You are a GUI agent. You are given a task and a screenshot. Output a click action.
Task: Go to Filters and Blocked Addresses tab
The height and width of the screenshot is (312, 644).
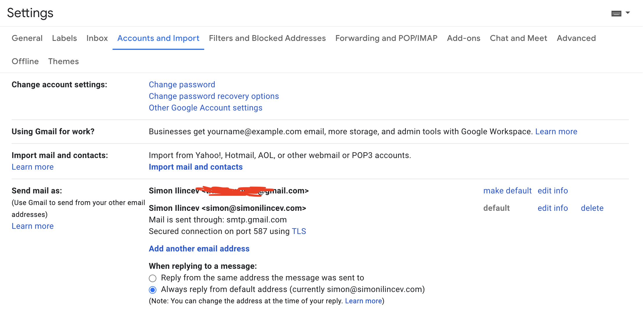(x=267, y=38)
